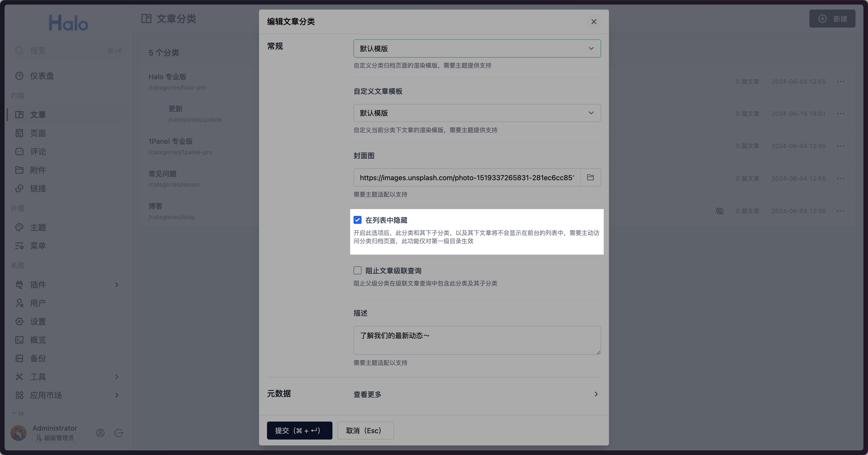Viewport: 868px width, 455px height.
Task: Uncheck the 在列表中隐藏 checkbox
Action: 357,220
